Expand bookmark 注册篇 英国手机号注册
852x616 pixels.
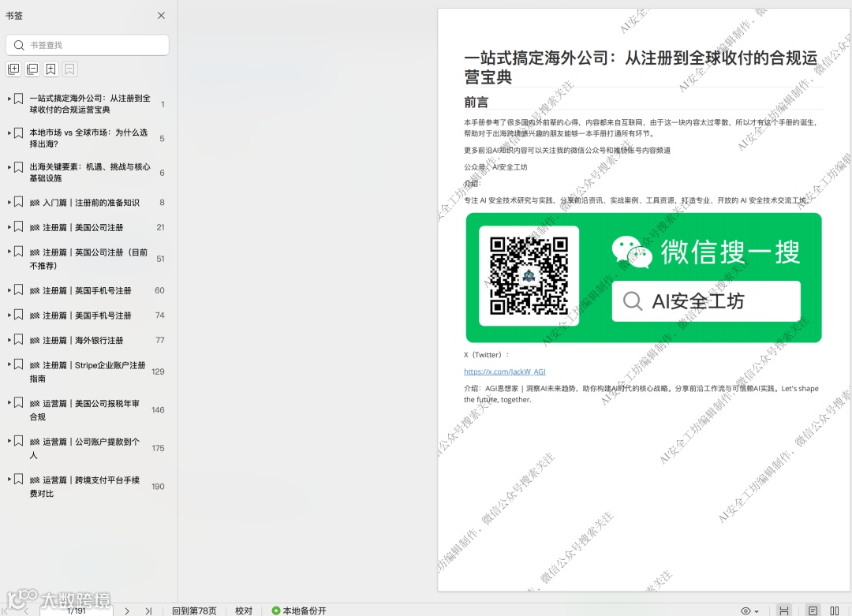click(x=9, y=290)
